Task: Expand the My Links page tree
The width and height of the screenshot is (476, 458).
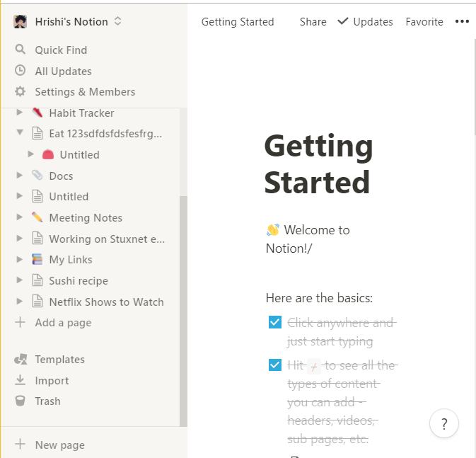Action: (x=19, y=259)
